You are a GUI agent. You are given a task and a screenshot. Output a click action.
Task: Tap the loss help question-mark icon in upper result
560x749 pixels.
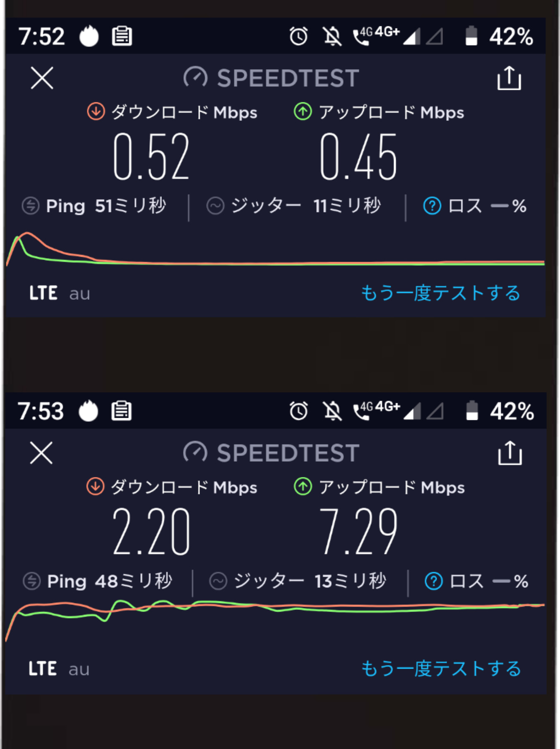[x=432, y=206]
